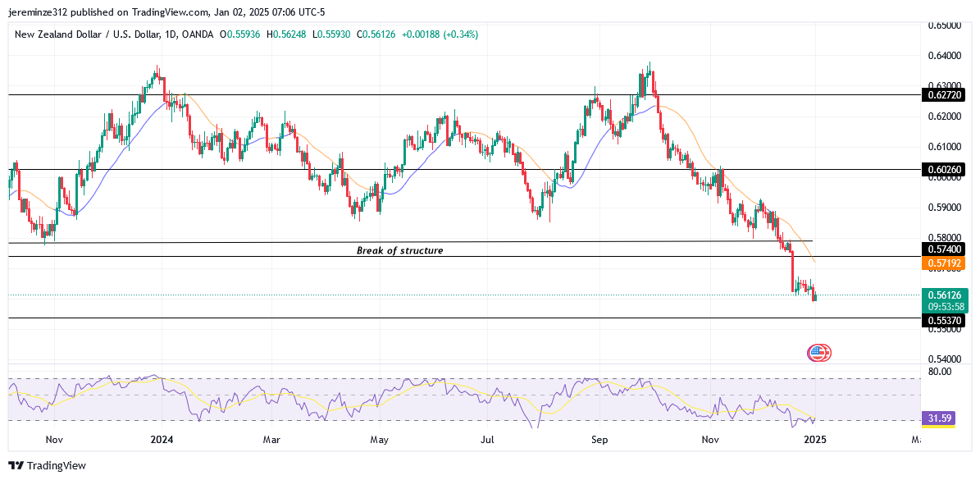The height and width of the screenshot is (480, 980).
Task: Click the 0.54000 price axis tick
Action: point(943,359)
